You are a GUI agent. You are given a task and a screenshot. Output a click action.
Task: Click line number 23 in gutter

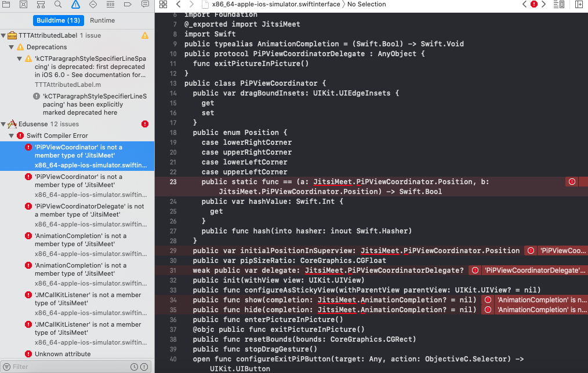click(173, 182)
